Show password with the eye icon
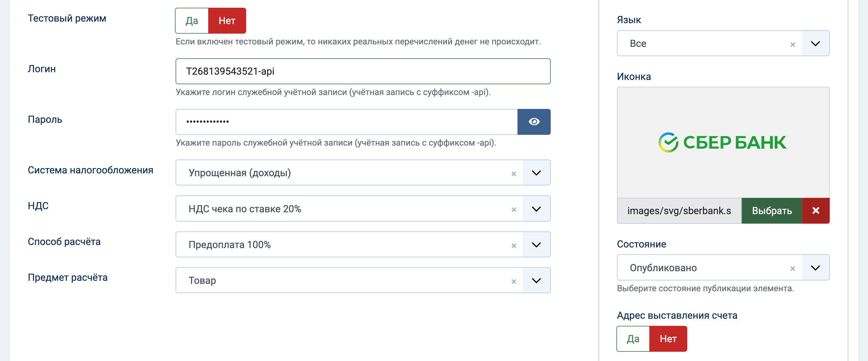The image size is (868, 361). pos(534,122)
